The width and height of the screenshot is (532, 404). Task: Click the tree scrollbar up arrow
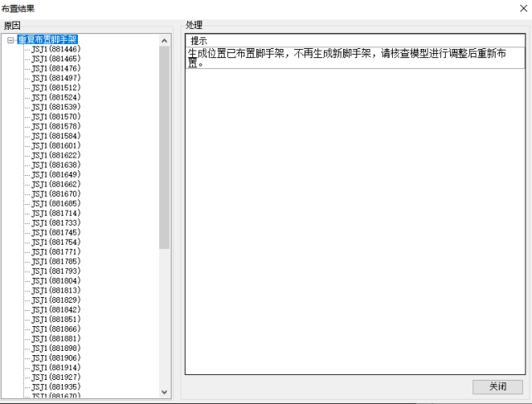[164, 38]
